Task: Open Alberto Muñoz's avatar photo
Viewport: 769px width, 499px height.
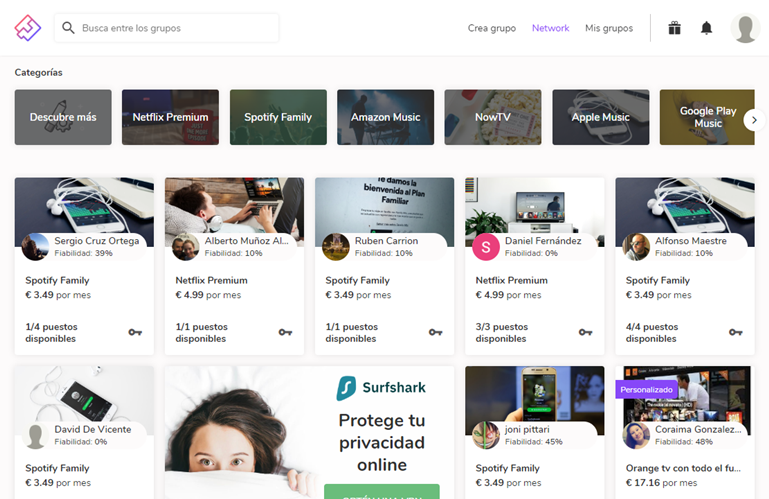Action: click(185, 247)
